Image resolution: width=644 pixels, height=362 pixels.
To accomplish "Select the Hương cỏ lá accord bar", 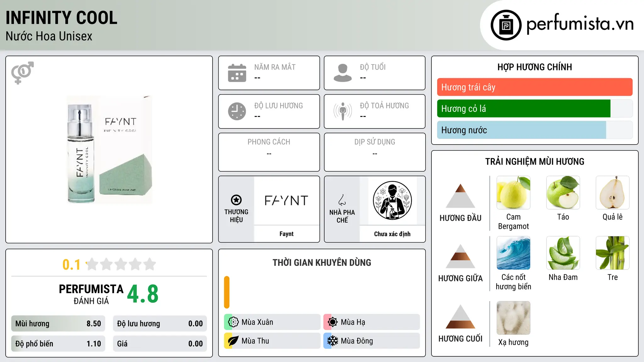I will pos(535,108).
